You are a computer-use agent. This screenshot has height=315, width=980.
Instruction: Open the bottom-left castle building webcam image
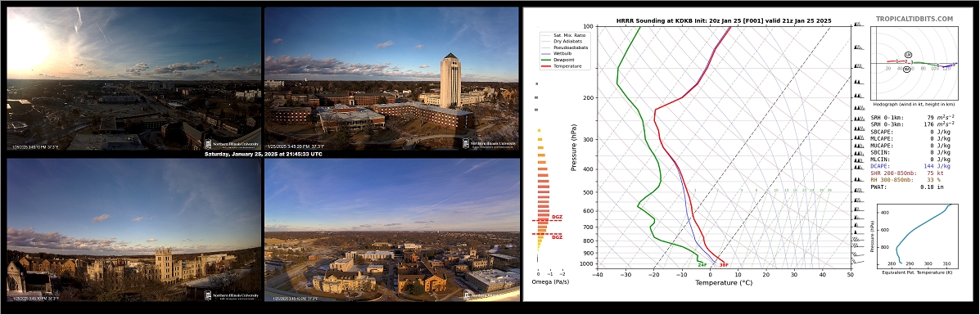point(133,230)
